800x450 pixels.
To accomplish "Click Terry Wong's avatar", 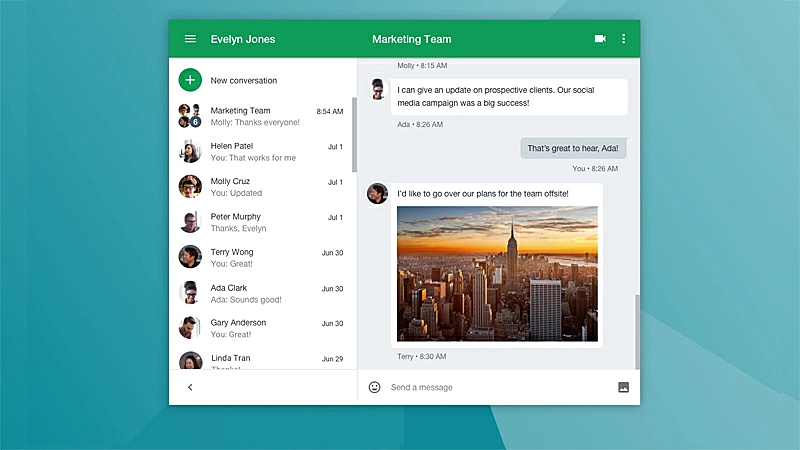I will click(x=190, y=257).
